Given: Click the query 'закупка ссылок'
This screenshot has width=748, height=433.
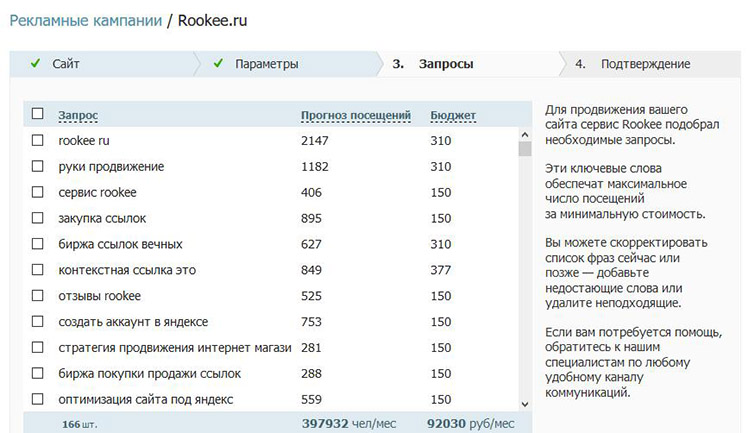Looking at the screenshot, I should (102, 218).
